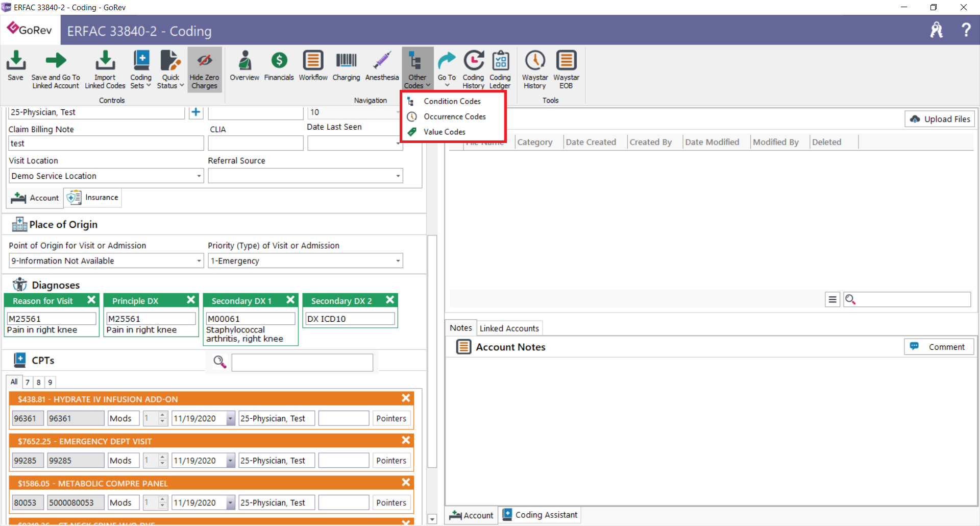Image resolution: width=980 pixels, height=526 pixels.
Task: Open date dropdown for 99285 CPT row
Action: (x=231, y=461)
